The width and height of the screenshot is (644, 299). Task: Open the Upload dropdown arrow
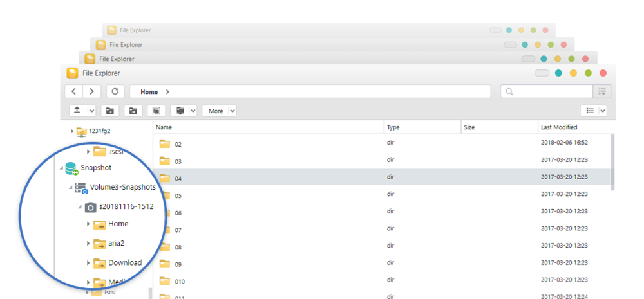[x=91, y=111]
